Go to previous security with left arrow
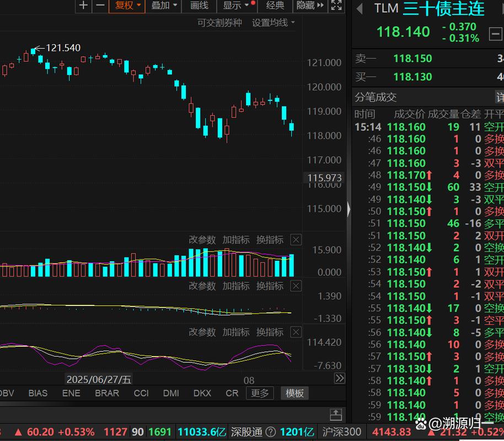504x441 pixels. click(360, 9)
